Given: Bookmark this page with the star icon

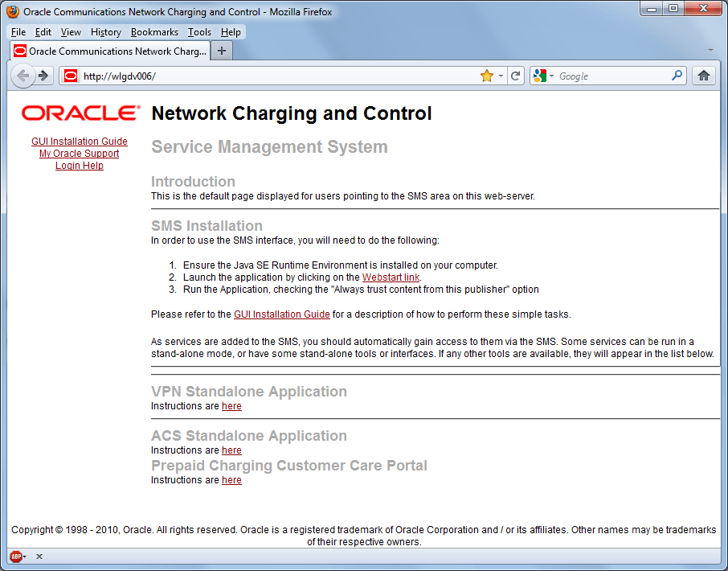Looking at the screenshot, I should [x=487, y=76].
